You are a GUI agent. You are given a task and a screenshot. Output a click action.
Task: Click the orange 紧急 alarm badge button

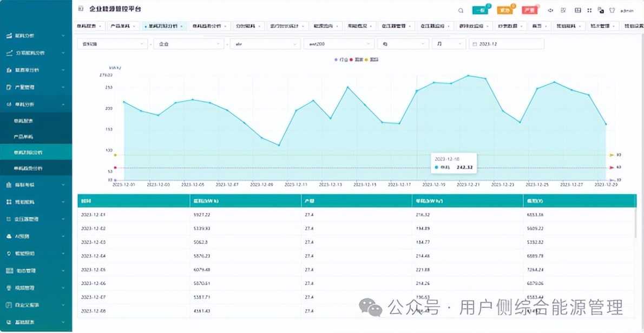coord(505,10)
